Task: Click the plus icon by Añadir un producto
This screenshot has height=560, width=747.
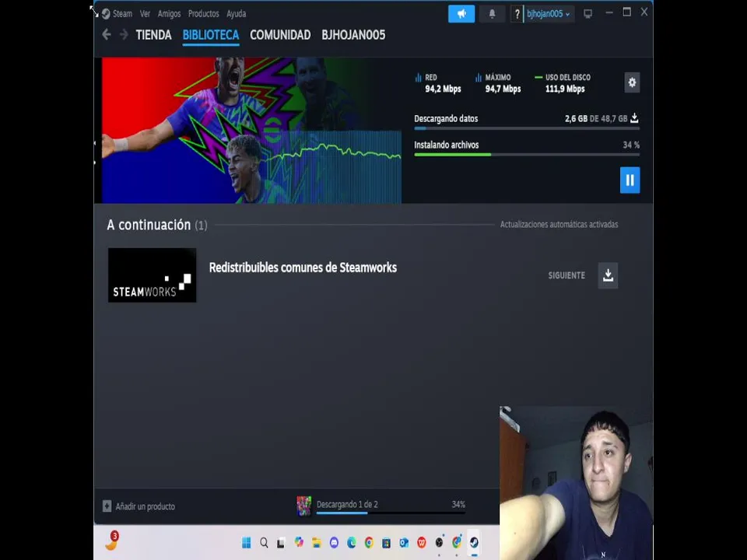Action: tap(107, 506)
